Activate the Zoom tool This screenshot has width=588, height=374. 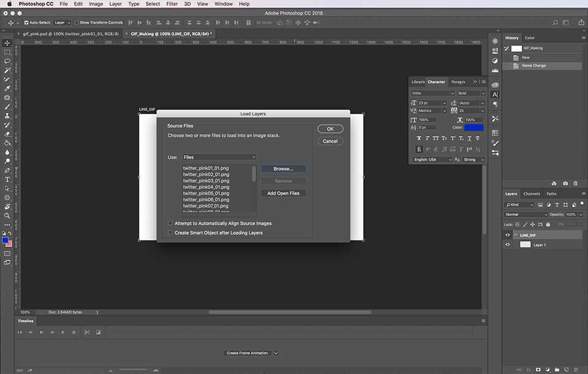(7, 216)
